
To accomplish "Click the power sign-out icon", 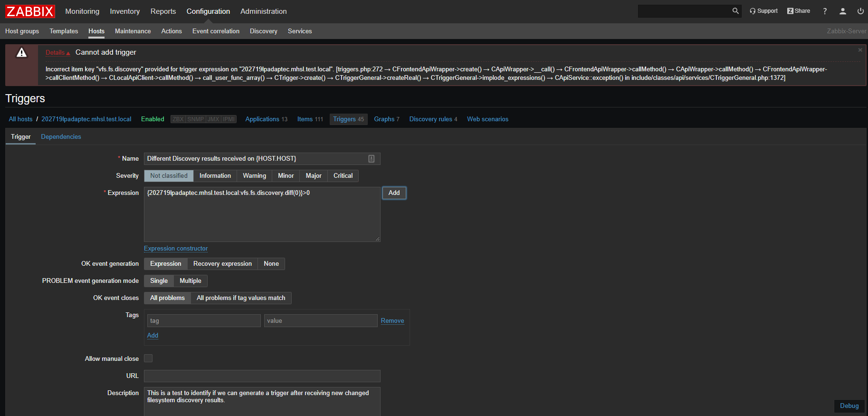I will (860, 11).
